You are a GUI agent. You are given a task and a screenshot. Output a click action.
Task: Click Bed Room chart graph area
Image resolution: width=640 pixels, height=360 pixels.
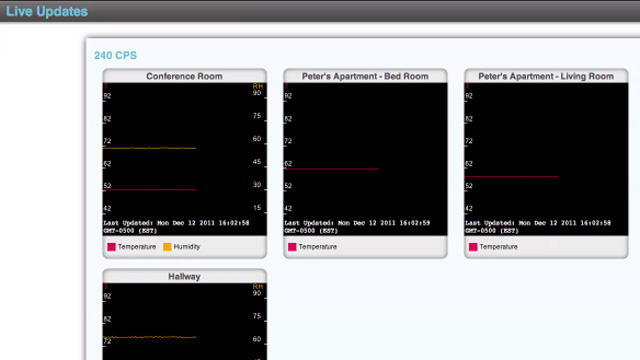click(x=365, y=159)
